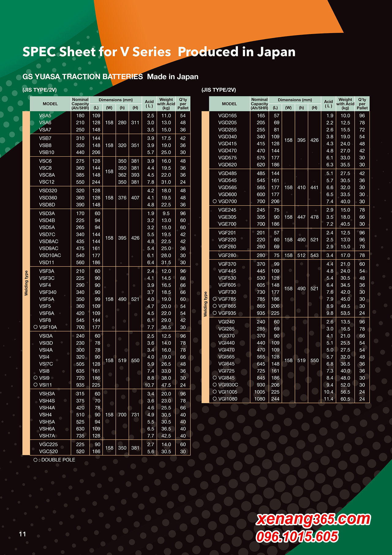Click VSI11 capacity value 935
This screenshot has width=392, height=555.
(80, 385)
